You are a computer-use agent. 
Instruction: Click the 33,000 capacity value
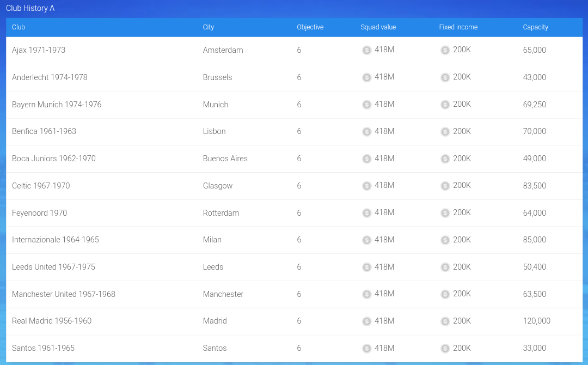coord(535,348)
